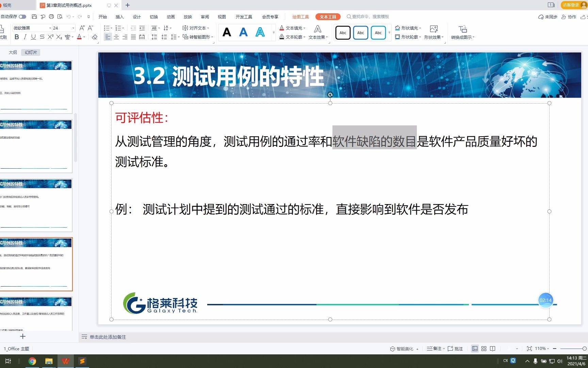Click the zoom out minus button

[555, 349]
